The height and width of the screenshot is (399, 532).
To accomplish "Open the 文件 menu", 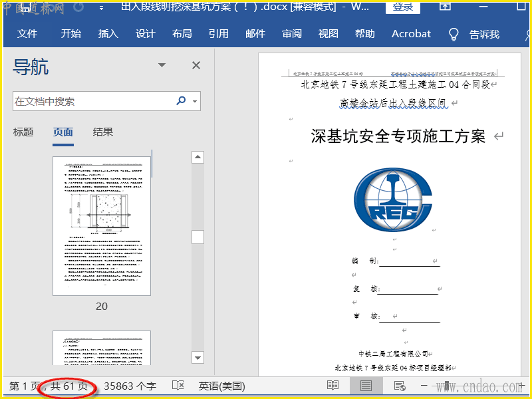I will [x=27, y=34].
